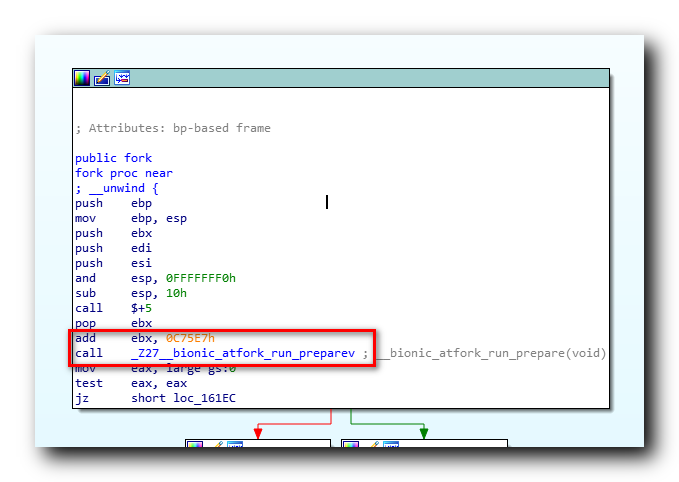
Task: Select 'fork proc near' line
Action: coord(124,173)
